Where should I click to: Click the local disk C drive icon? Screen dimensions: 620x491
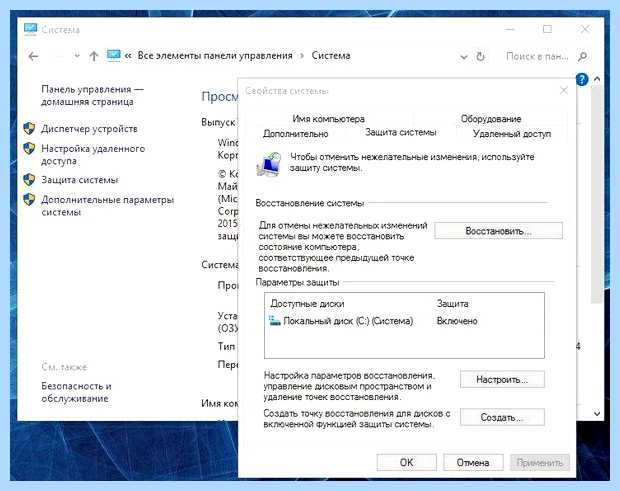[x=274, y=320]
